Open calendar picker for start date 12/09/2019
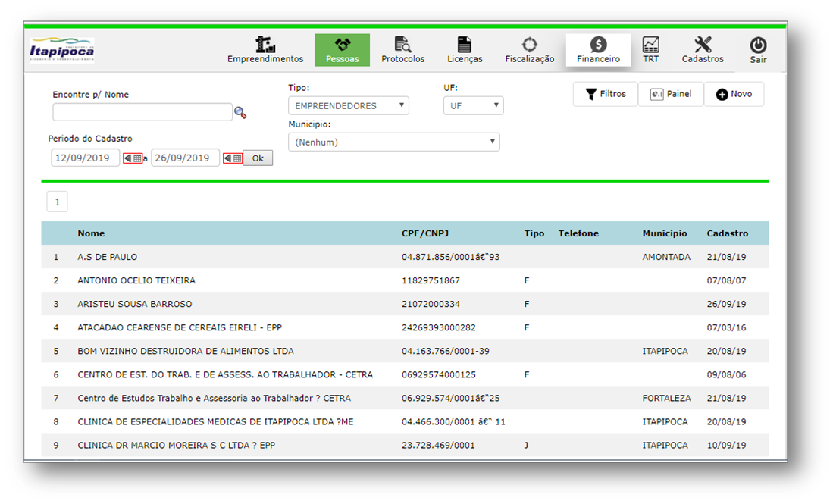The width and height of the screenshot is (833, 504). click(133, 158)
